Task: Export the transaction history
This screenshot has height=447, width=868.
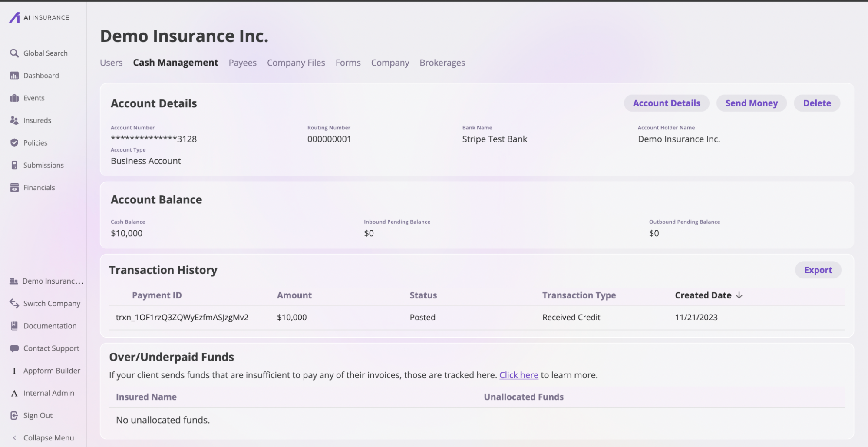Action: click(x=818, y=270)
